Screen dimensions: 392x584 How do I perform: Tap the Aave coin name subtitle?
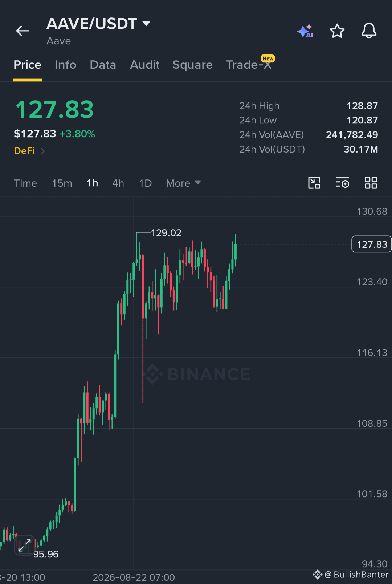click(x=58, y=41)
